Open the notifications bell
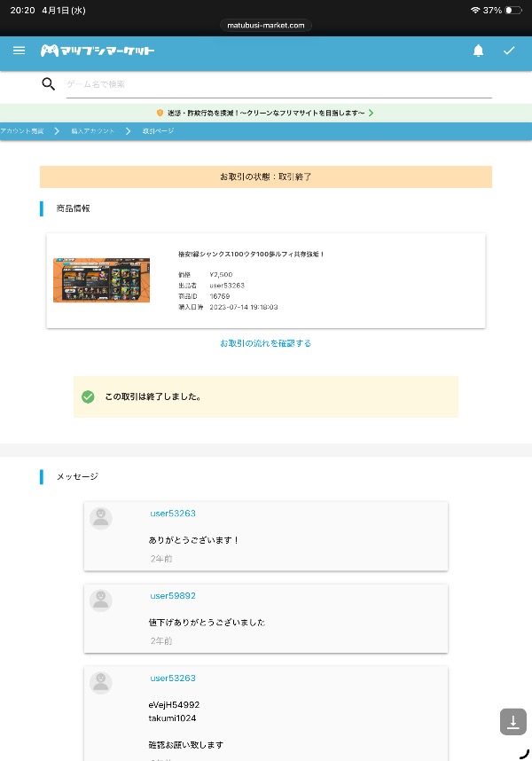Screen dimensions: 532x761 pos(478,51)
